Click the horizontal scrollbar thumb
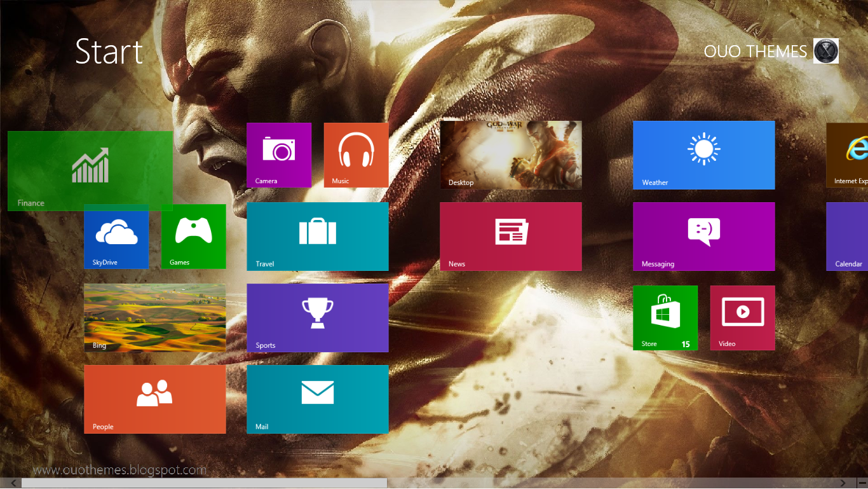Image resolution: width=868 pixels, height=489 pixels. tap(204, 483)
